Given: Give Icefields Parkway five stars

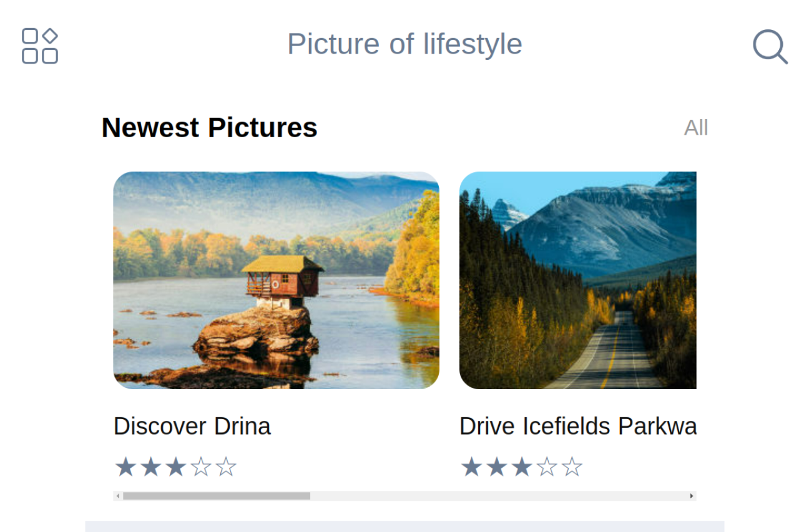Looking at the screenshot, I should tap(572, 467).
